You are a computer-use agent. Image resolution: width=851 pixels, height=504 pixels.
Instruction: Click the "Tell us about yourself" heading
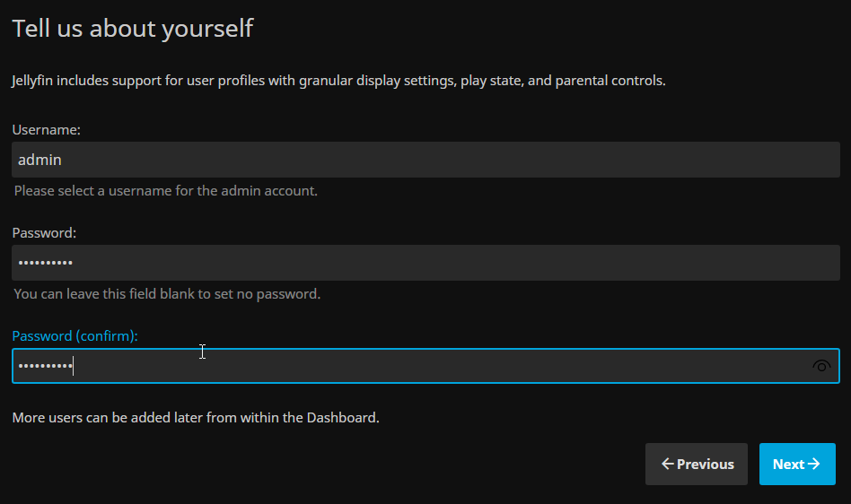tap(133, 29)
